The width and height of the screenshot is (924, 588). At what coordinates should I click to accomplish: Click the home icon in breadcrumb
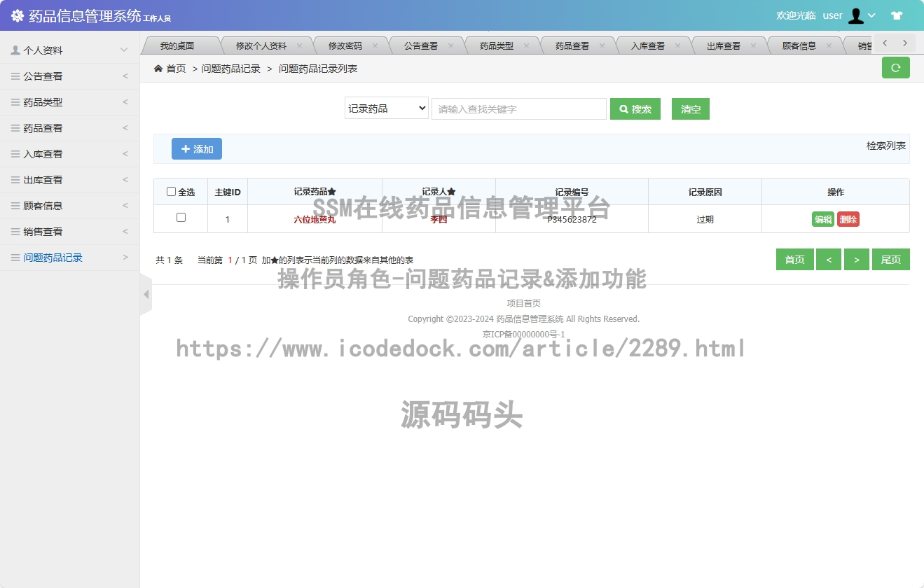point(158,69)
